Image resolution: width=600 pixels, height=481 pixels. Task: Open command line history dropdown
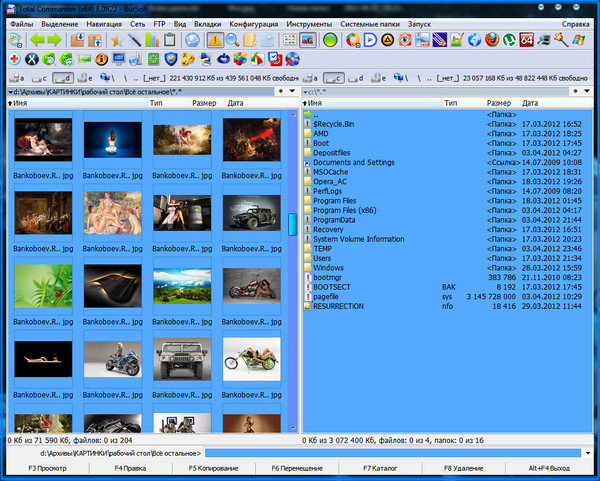pos(590,453)
